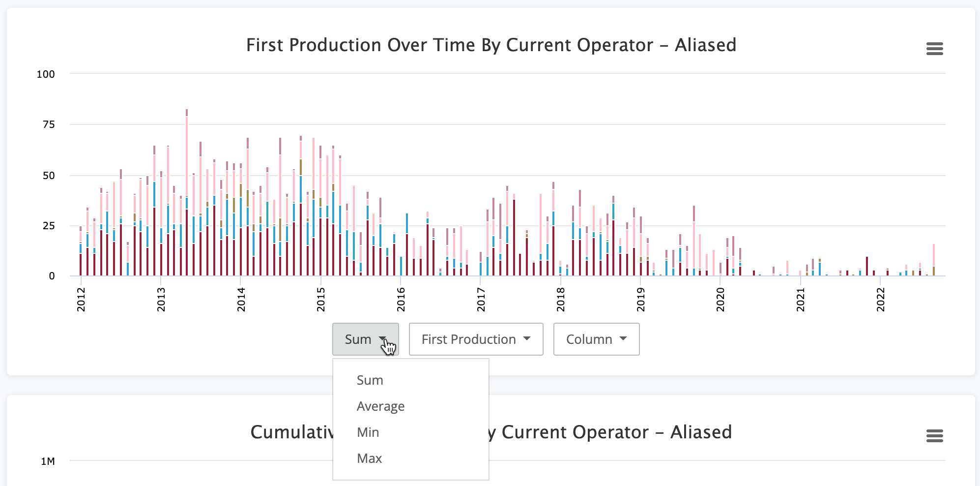
Task: Open the Column chart type dropdown
Action: pyautogui.click(x=596, y=339)
